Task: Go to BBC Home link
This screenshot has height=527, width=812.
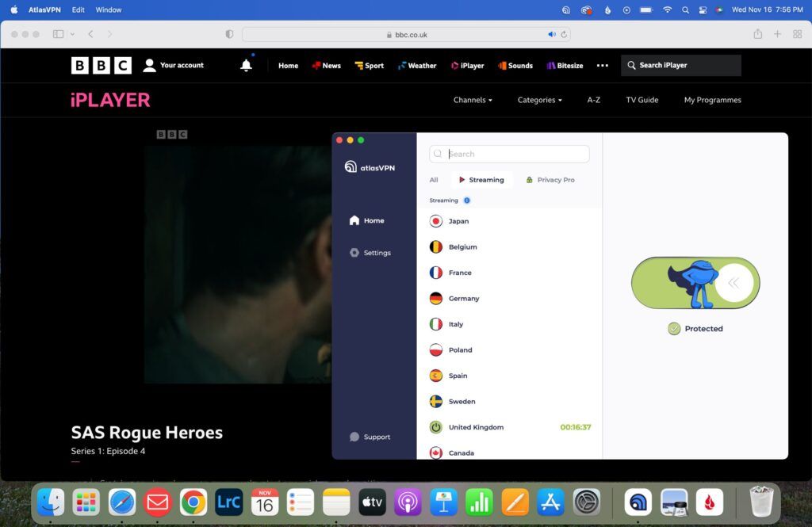Action: pyautogui.click(x=288, y=66)
